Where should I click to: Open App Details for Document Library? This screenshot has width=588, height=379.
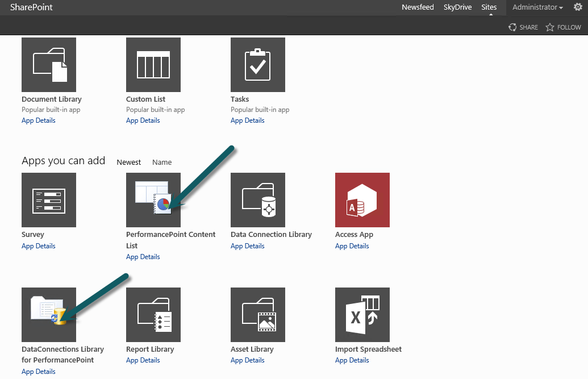click(x=39, y=120)
